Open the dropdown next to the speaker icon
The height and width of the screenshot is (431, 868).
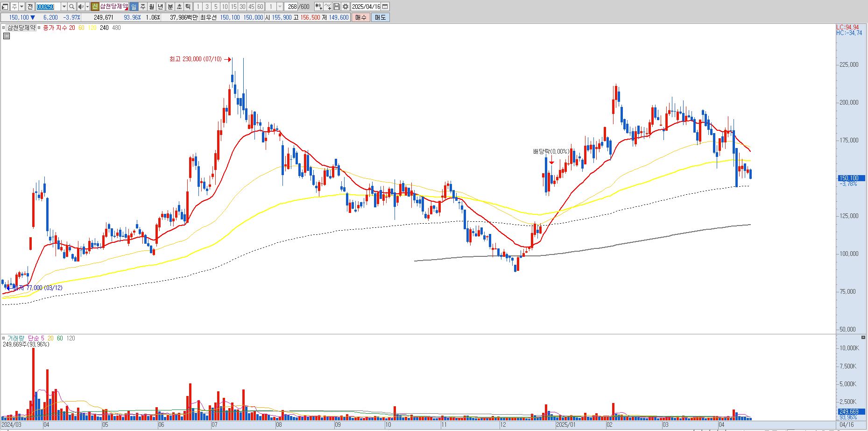87,7
